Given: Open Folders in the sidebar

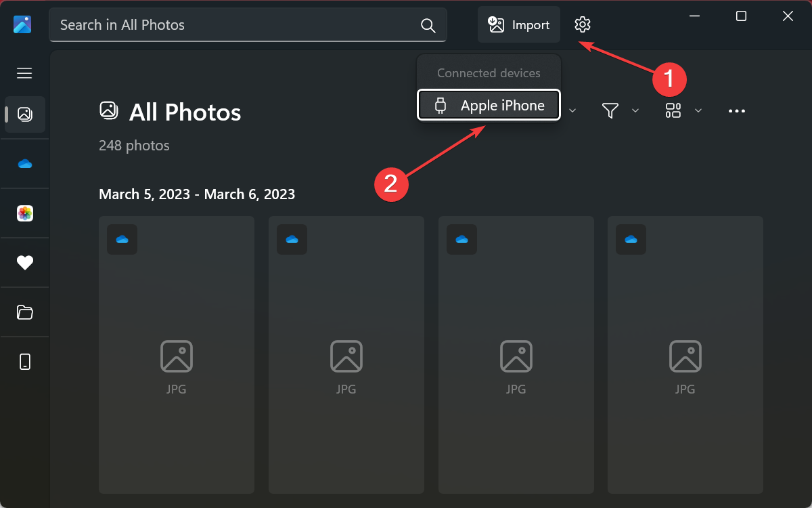Looking at the screenshot, I should coord(25,312).
